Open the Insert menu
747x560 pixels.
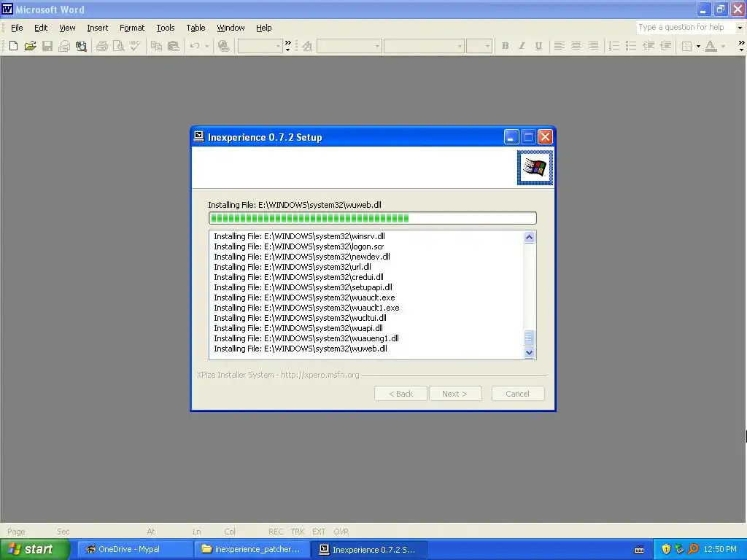tap(97, 28)
